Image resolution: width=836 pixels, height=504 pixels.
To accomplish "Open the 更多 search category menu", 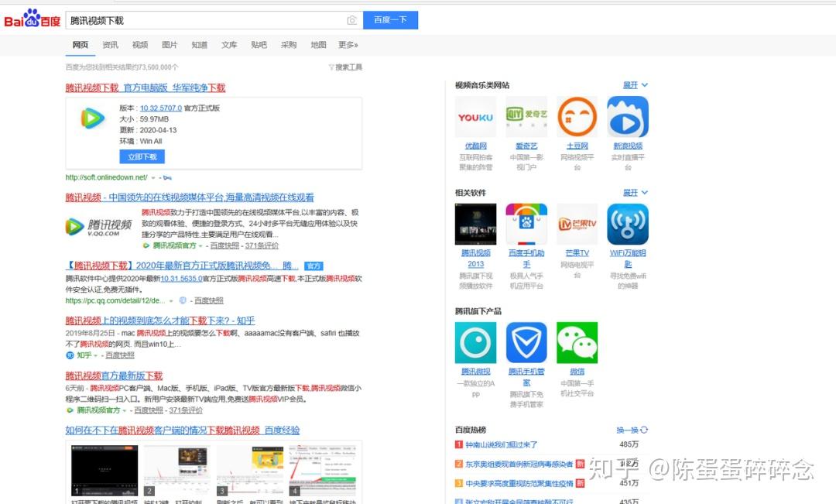I will click(348, 45).
